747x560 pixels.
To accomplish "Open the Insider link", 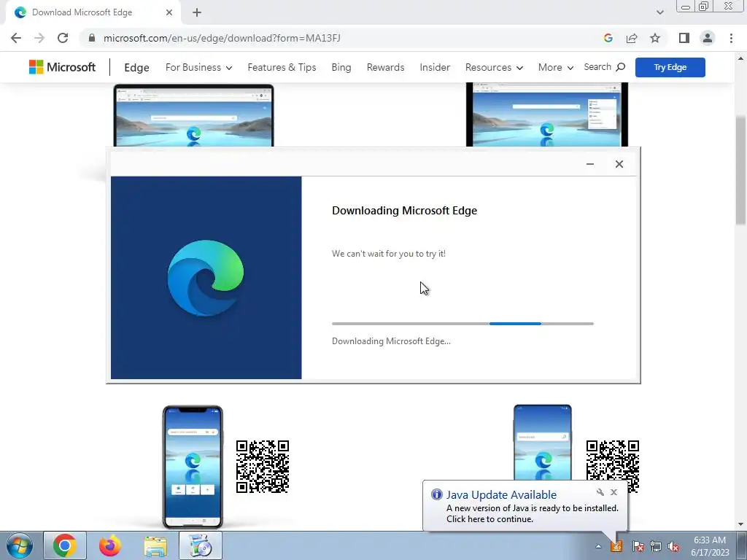I will [x=435, y=67].
